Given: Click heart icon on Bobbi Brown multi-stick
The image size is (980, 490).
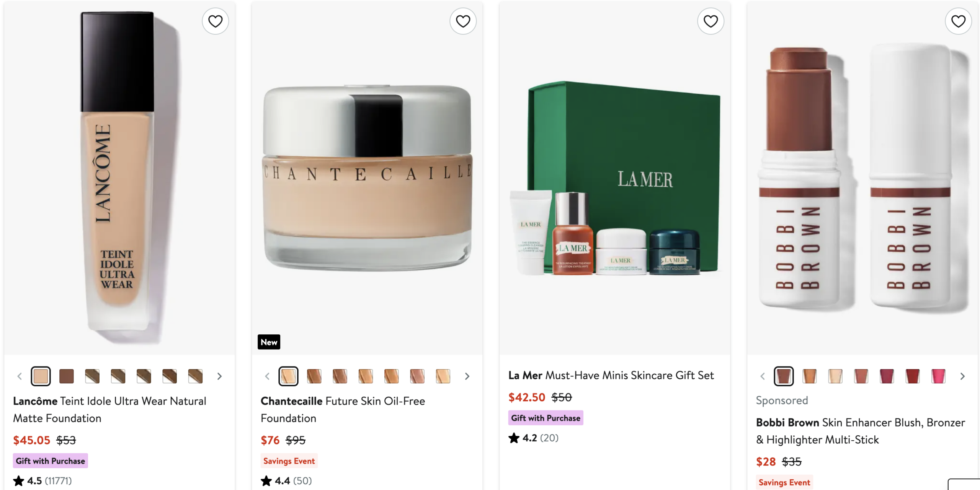Looking at the screenshot, I should (x=958, y=21).
